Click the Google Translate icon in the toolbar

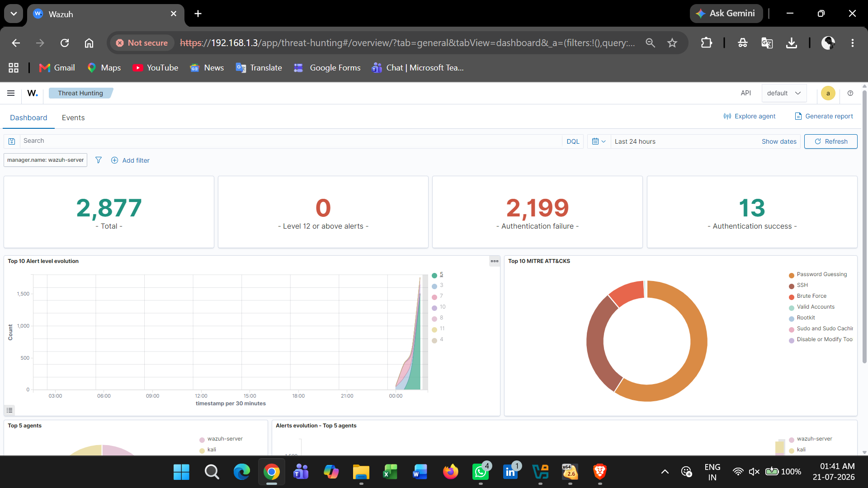[767, 43]
